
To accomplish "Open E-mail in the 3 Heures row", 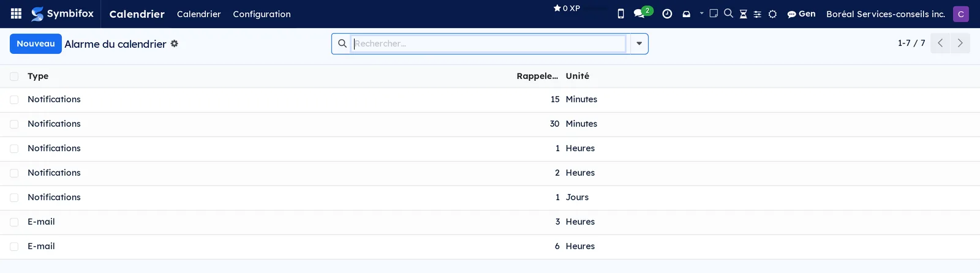I will point(41,222).
